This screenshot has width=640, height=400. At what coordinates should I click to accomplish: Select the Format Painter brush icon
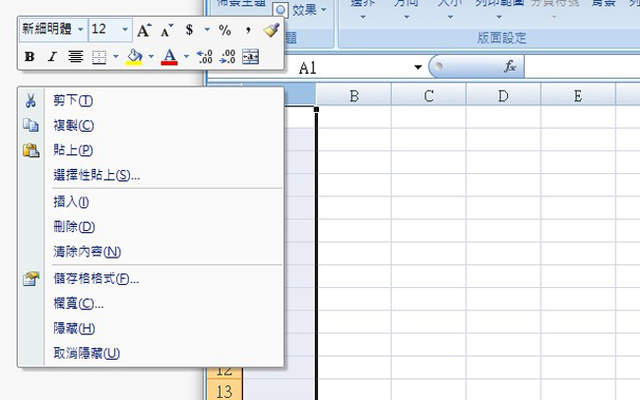pyautogui.click(x=271, y=31)
